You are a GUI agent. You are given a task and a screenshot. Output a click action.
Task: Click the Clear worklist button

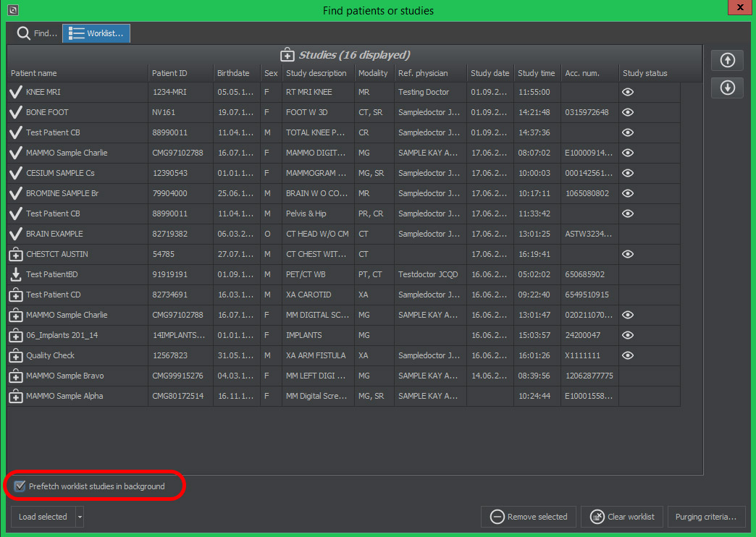coord(622,517)
